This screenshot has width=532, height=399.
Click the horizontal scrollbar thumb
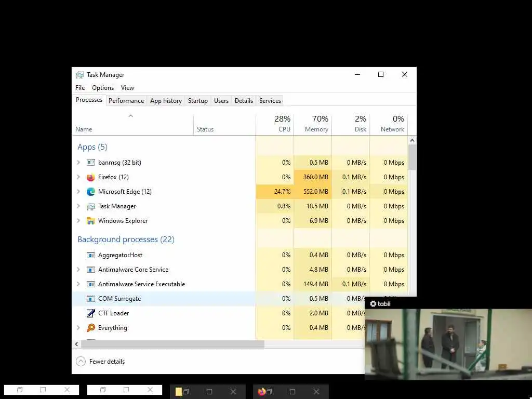click(172, 344)
